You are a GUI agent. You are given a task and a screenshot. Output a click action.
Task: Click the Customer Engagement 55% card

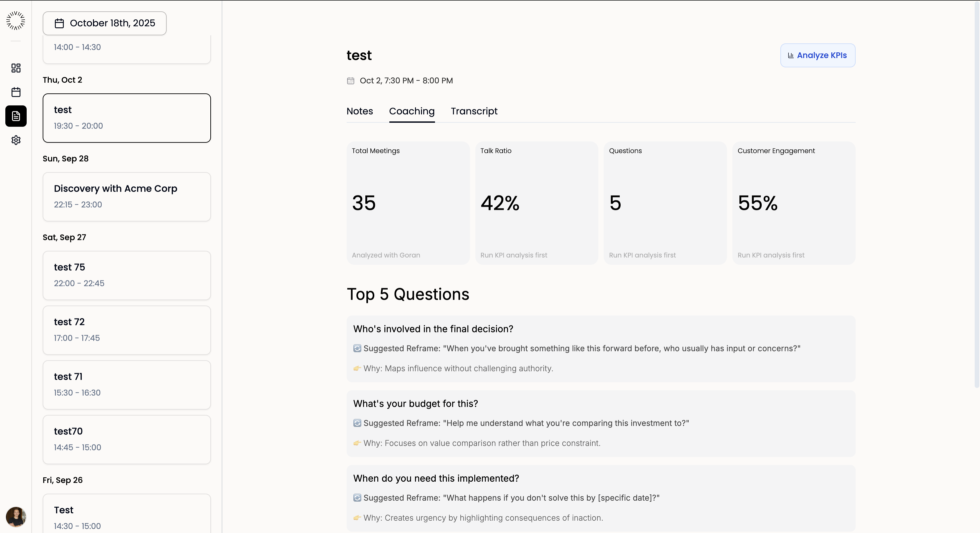(794, 203)
